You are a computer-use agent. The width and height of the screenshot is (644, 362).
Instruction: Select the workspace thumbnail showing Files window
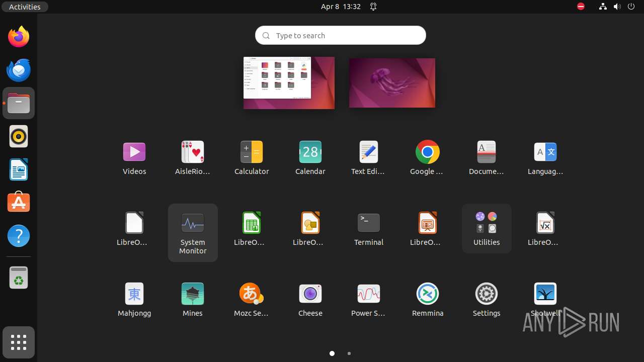289,83
